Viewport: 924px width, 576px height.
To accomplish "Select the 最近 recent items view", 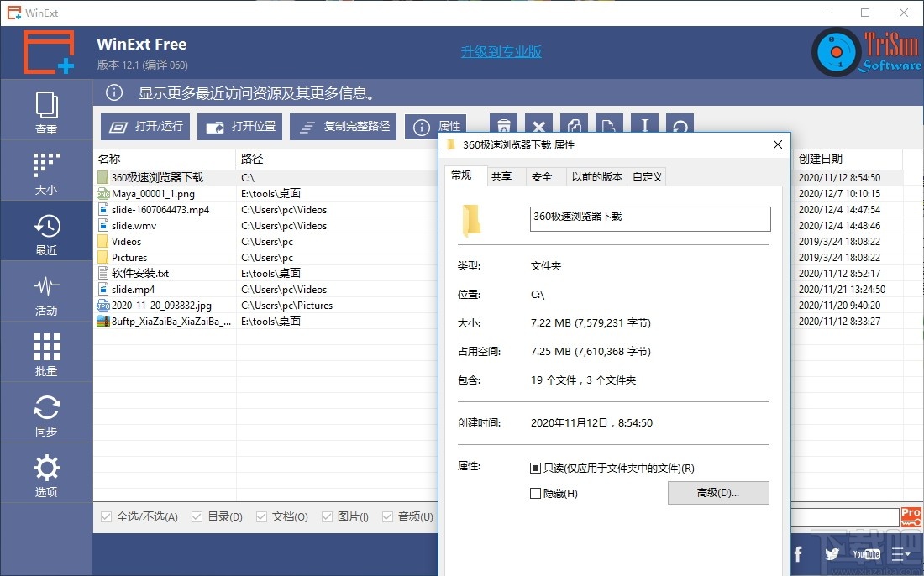I will tap(46, 231).
